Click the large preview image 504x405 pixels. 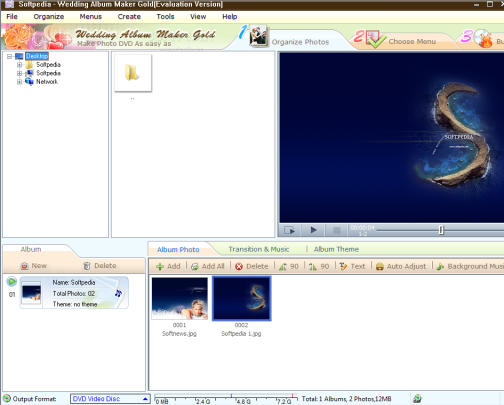[392, 137]
